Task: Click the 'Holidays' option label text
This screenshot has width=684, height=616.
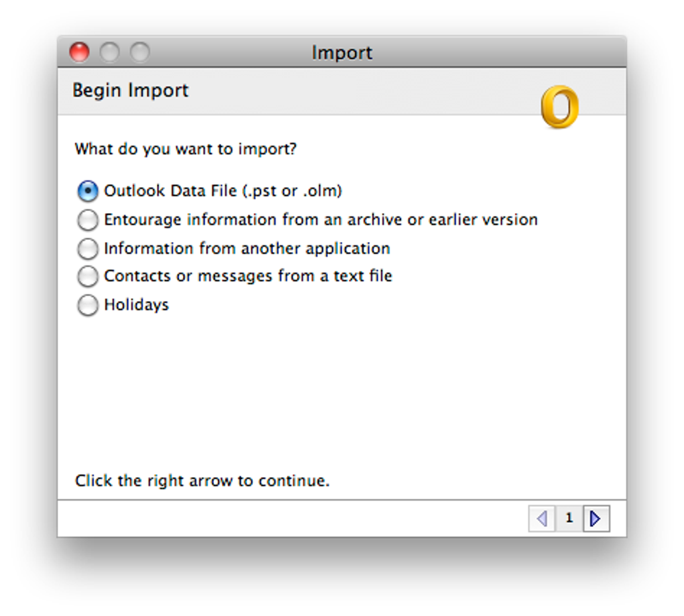Action: [137, 305]
